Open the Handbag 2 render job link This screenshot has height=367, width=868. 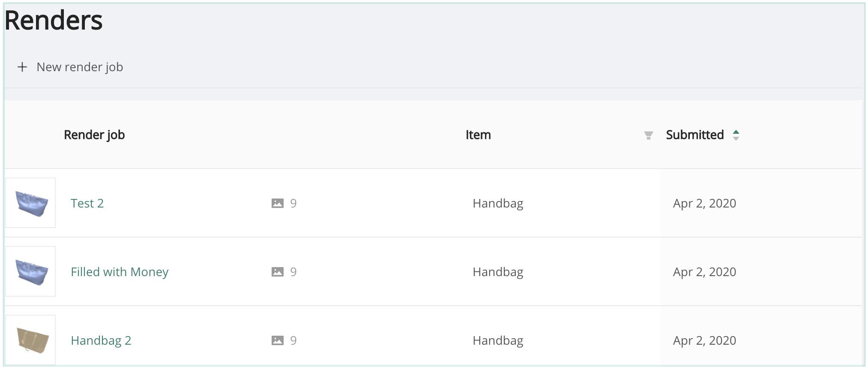(101, 340)
